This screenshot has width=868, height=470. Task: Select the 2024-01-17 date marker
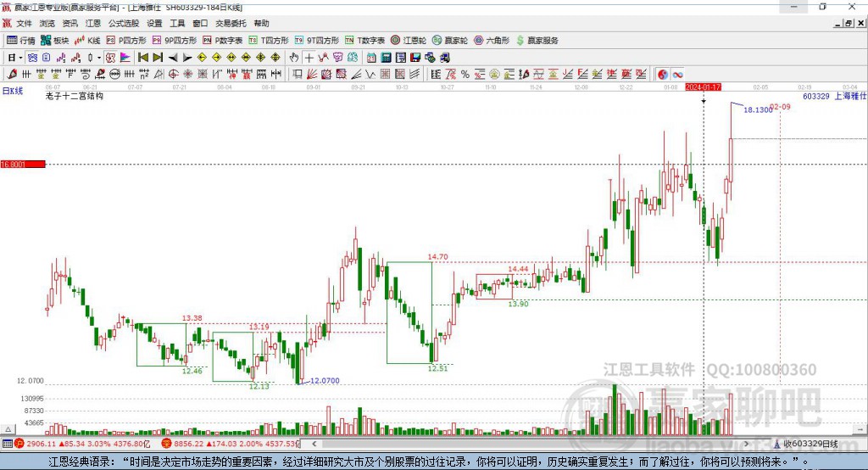[x=703, y=87]
